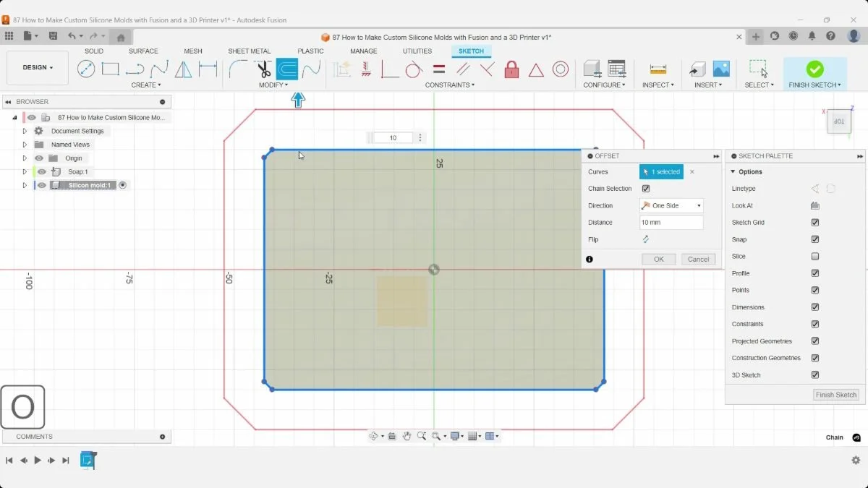This screenshot has height=488, width=868.
Task: Click the ViewCube TOP face
Action: (x=839, y=121)
